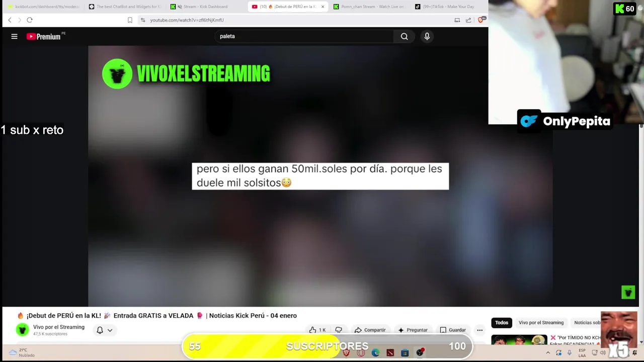The image size is (644, 362).
Task: Click the Guardar save button
Action: click(x=453, y=330)
